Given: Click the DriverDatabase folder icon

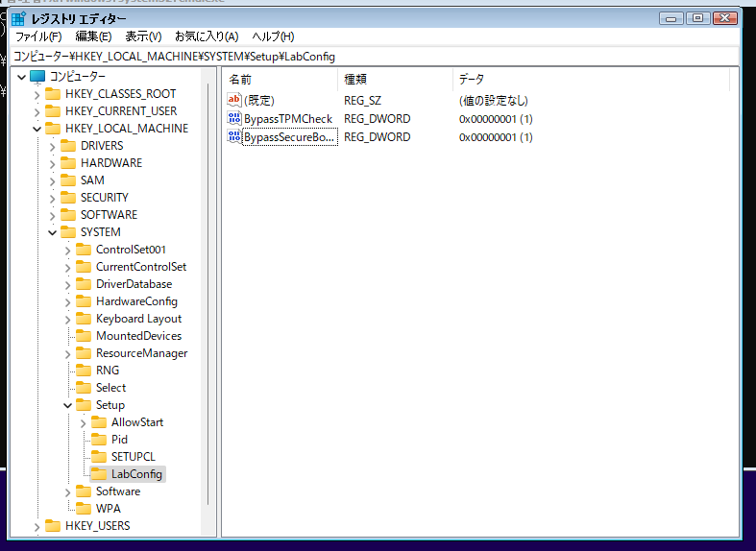Looking at the screenshot, I should coord(84,284).
